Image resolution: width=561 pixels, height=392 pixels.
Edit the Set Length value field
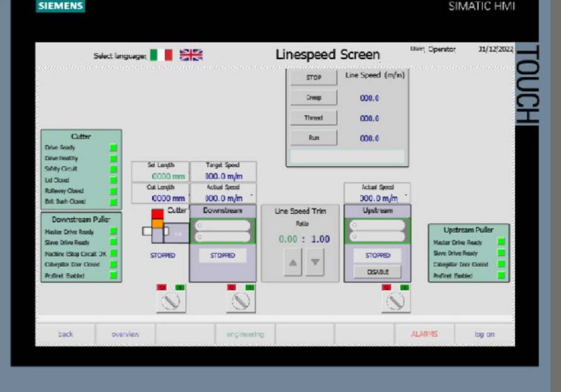coord(160,177)
